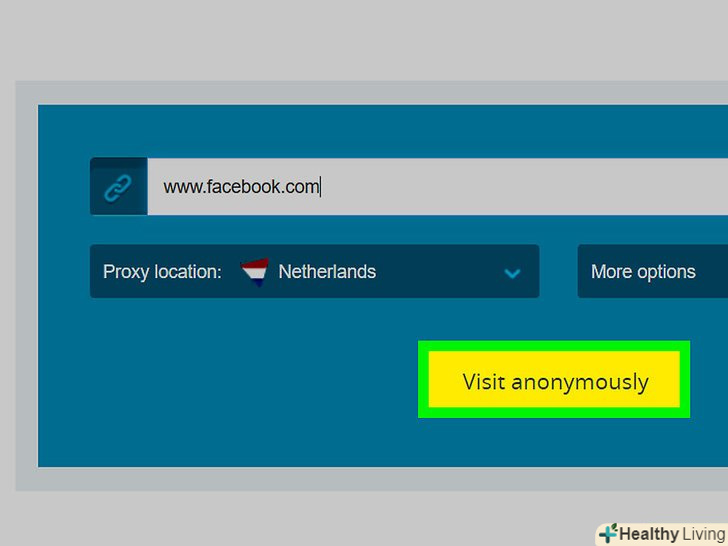Click the dark square holding the link icon
The image size is (728, 546).
[x=119, y=187]
